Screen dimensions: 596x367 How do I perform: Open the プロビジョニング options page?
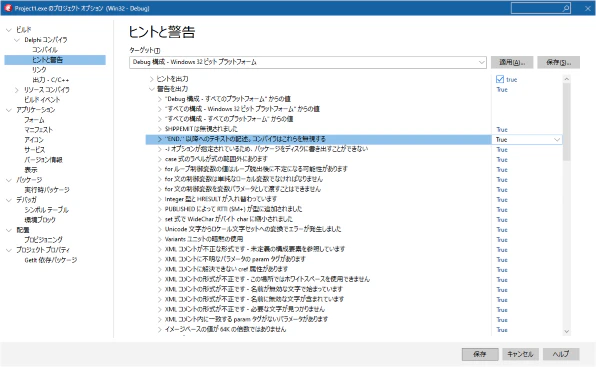tap(43, 240)
